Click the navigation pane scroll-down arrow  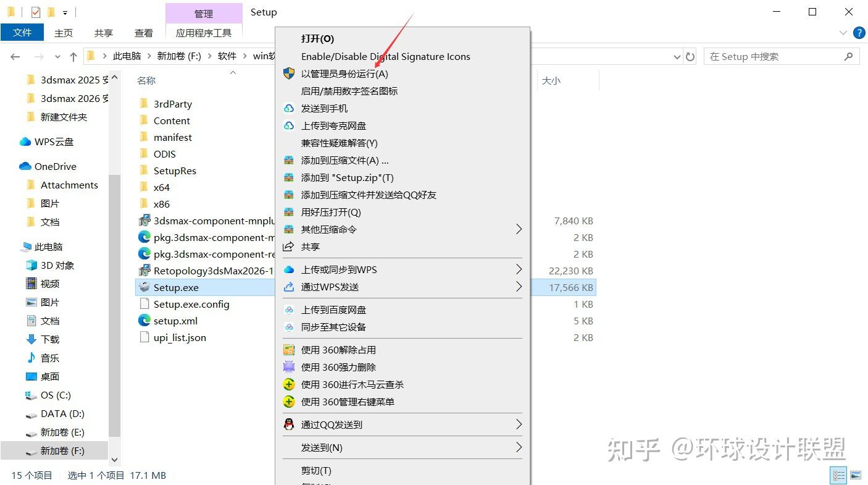click(114, 460)
